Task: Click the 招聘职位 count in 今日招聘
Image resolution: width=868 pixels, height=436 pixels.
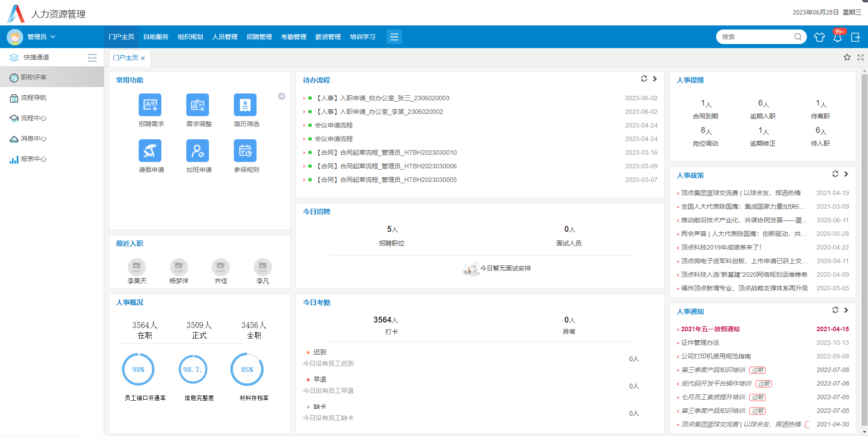Action: (392, 229)
